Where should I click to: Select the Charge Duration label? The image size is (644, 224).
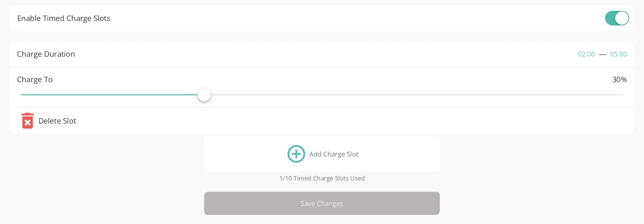[46, 54]
